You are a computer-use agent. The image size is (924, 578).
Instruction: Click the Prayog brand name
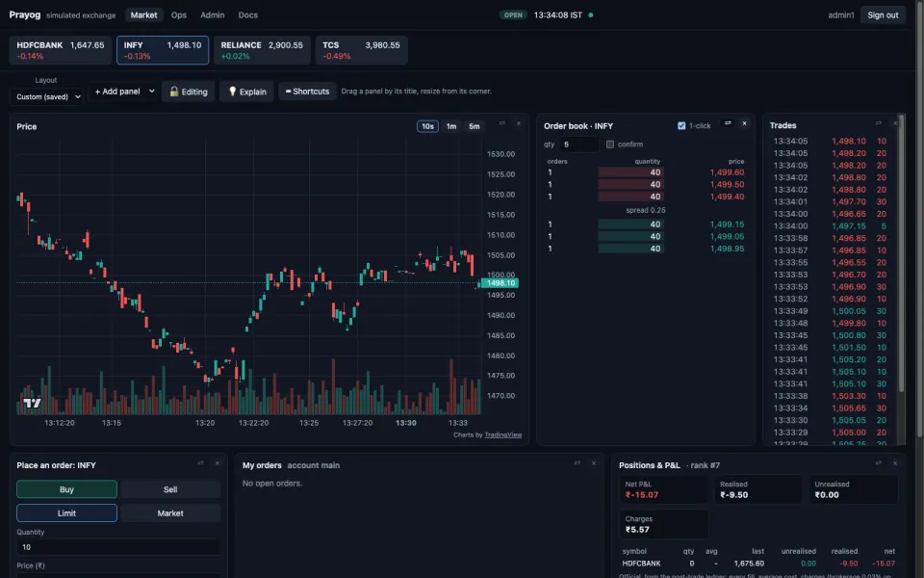point(25,14)
